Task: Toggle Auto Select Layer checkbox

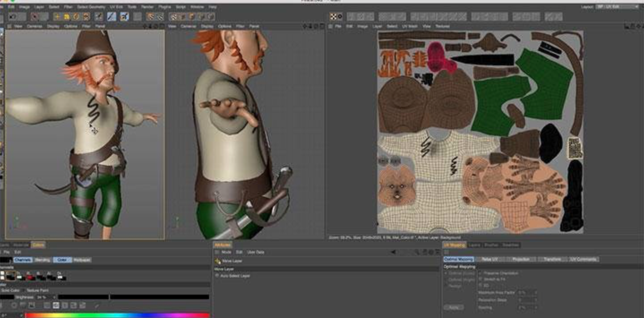Action: coord(217,276)
